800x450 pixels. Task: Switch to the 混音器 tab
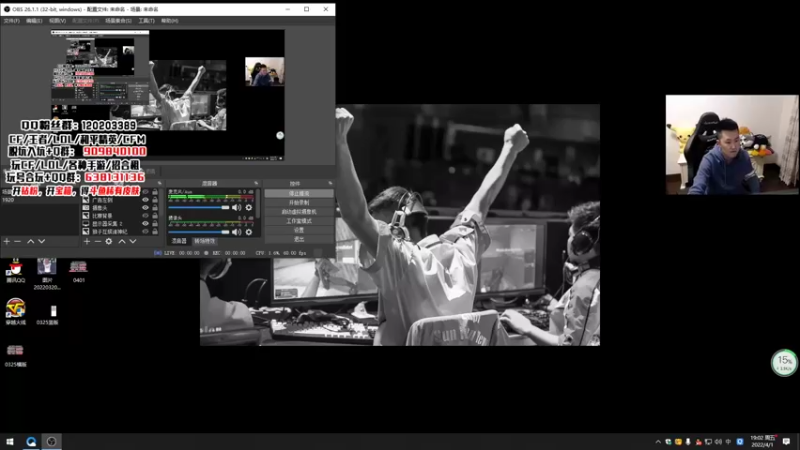[x=179, y=241]
